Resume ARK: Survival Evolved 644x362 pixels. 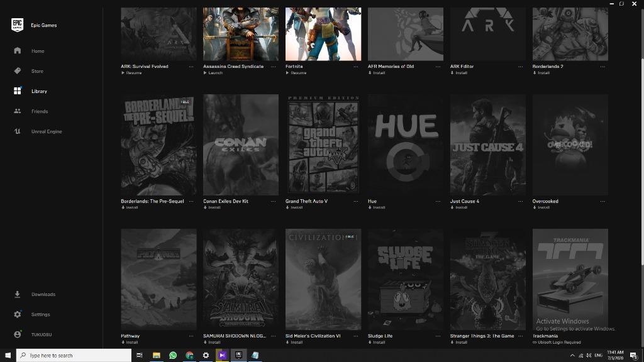(131, 73)
